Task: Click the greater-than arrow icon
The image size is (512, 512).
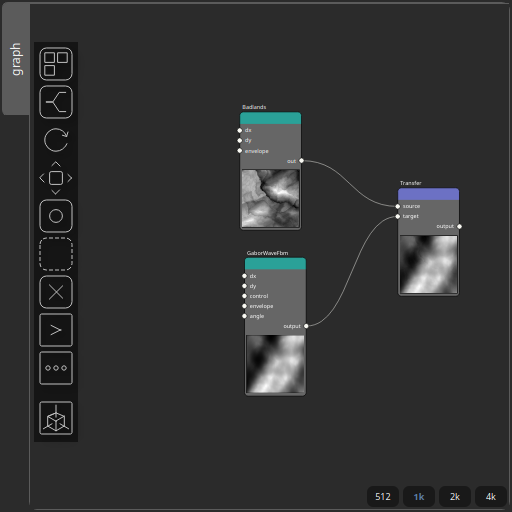Action: point(56,330)
